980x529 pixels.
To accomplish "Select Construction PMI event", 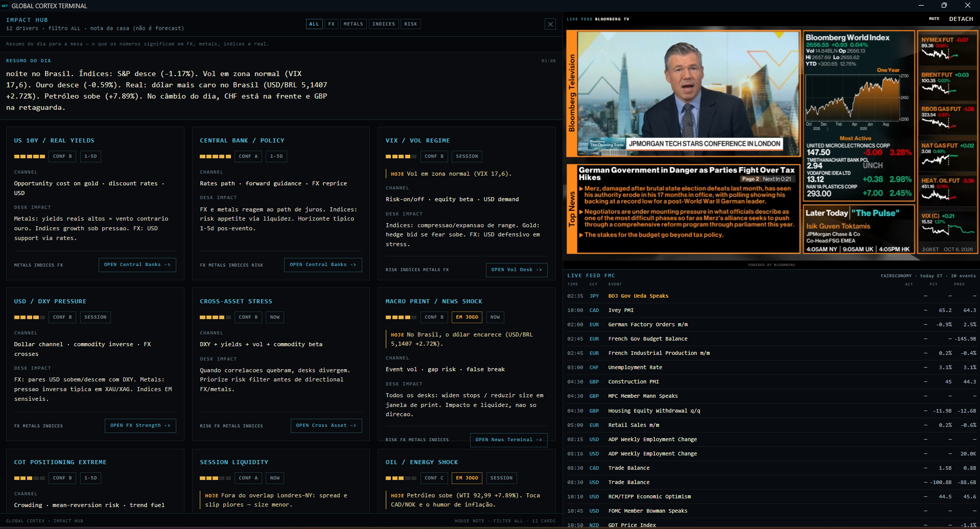I will (772, 382).
